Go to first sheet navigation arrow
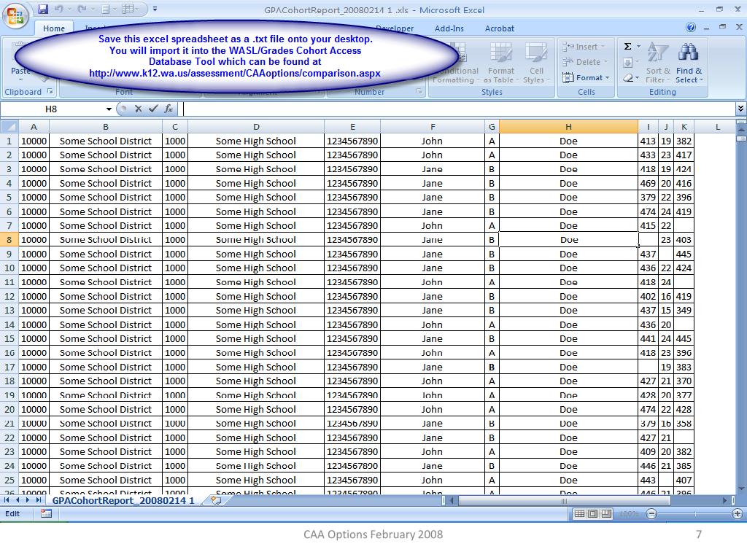 click(x=7, y=500)
